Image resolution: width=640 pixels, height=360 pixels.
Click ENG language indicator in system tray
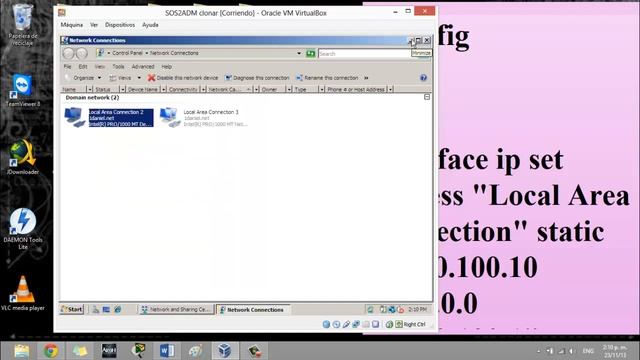coord(588,351)
